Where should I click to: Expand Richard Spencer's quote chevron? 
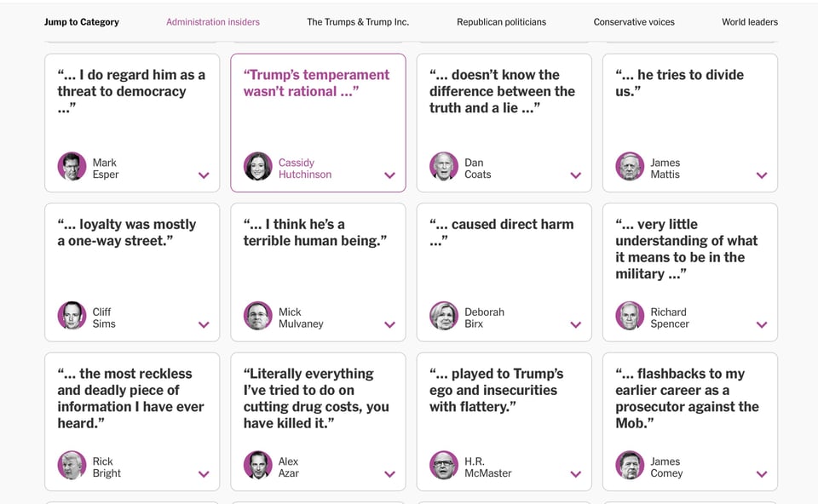pos(762,324)
